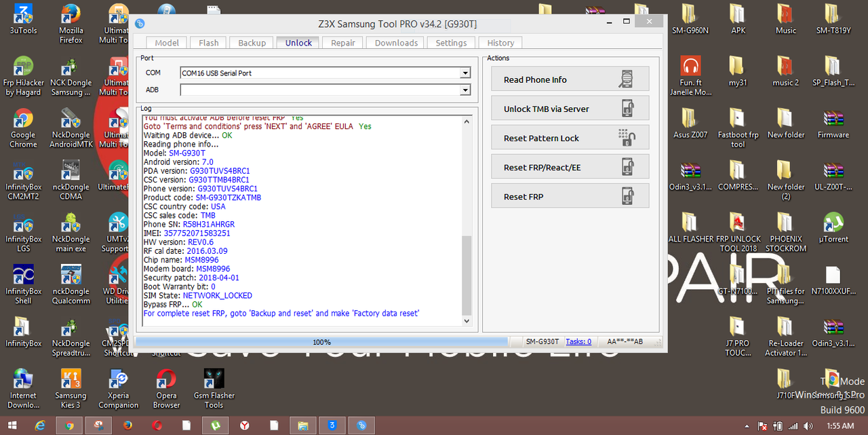Open the Fastboot frp tool folder
Screen dimensions: 868x435
coord(738,128)
